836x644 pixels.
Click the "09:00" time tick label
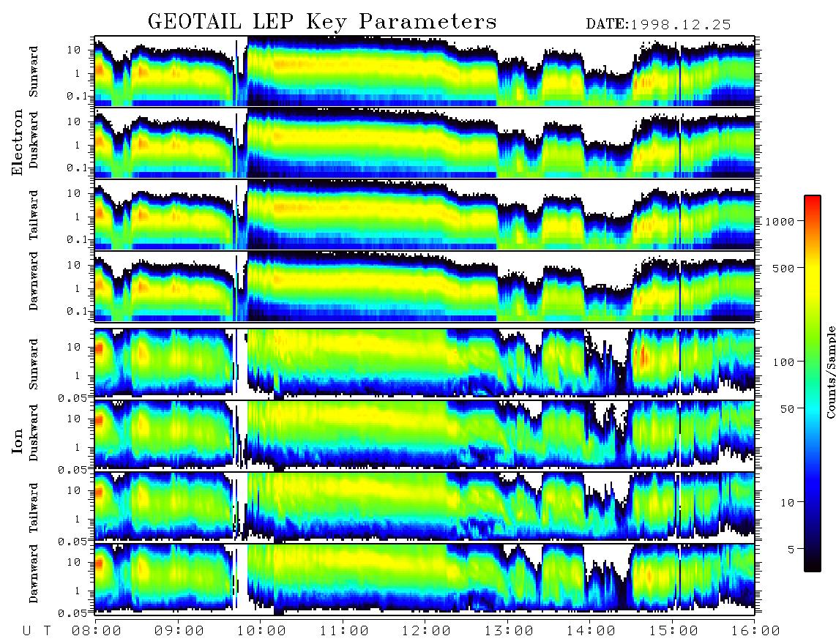coord(179,631)
